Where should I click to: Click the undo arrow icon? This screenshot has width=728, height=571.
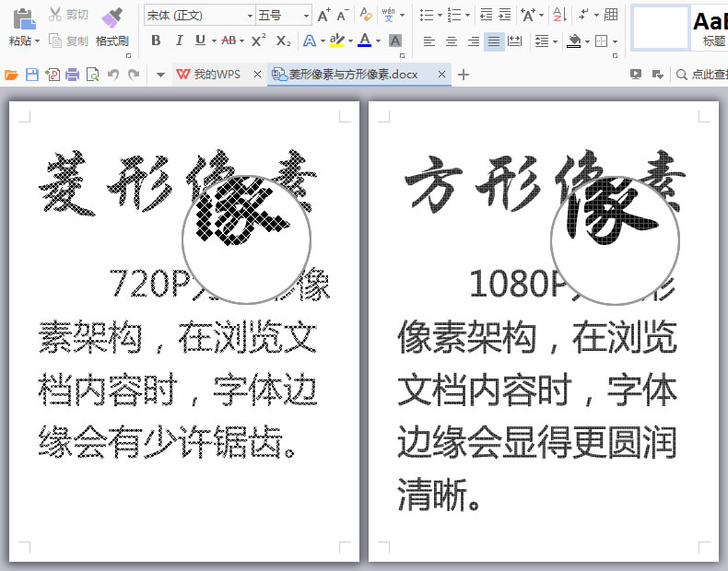(x=113, y=75)
